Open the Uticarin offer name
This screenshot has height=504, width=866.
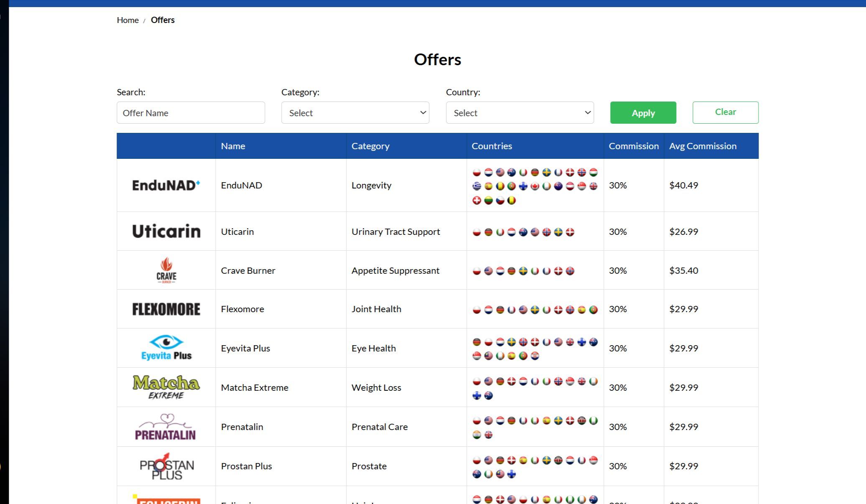point(237,232)
